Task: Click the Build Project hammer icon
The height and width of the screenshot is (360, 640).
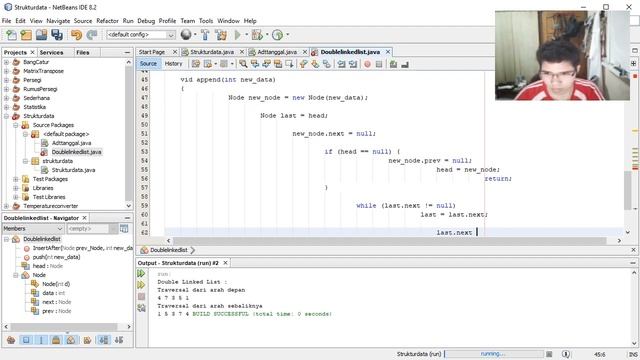Action: (x=205, y=35)
